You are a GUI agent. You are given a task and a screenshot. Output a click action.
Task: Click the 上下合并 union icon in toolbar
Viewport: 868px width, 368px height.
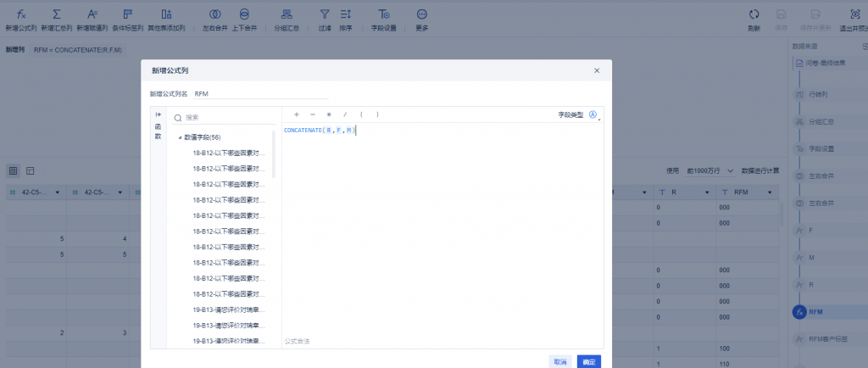[x=244, y=14]
